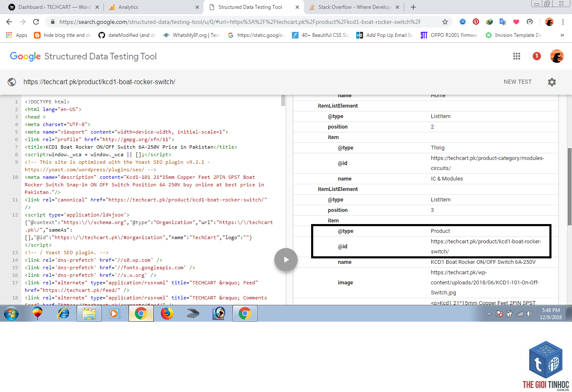Click source line 7 title tag
This screenshot has width=572, height=392.
tap(131, 147)
